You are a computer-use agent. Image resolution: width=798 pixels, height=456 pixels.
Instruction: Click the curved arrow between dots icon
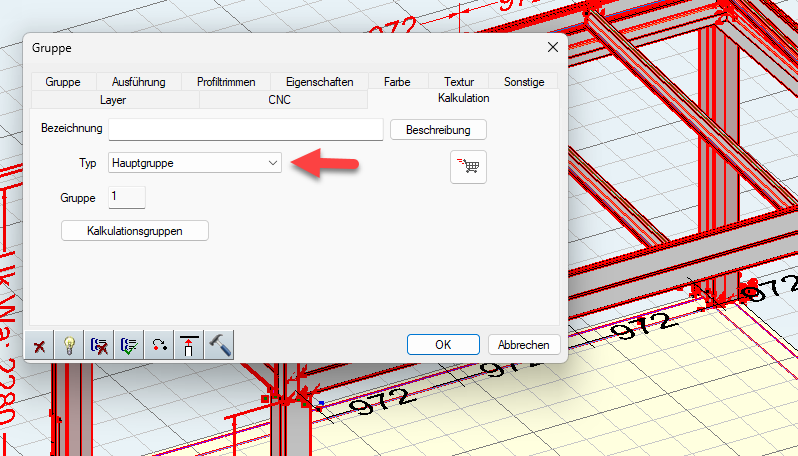[159, 345]
